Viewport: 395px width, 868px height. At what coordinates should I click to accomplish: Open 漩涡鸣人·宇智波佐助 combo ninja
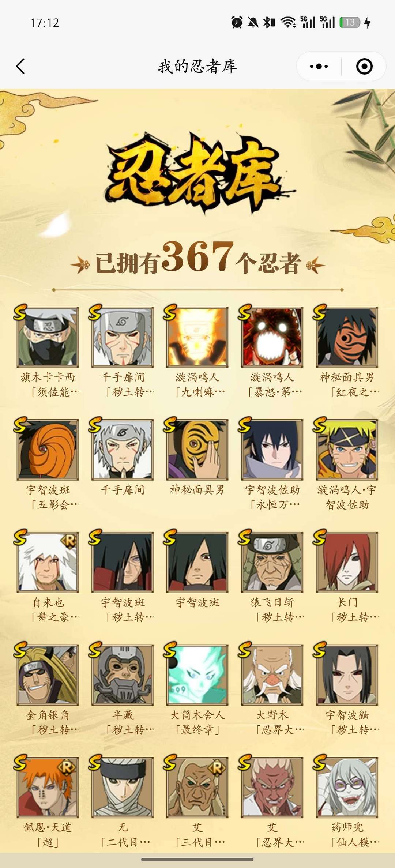click(x=347, y=450)
